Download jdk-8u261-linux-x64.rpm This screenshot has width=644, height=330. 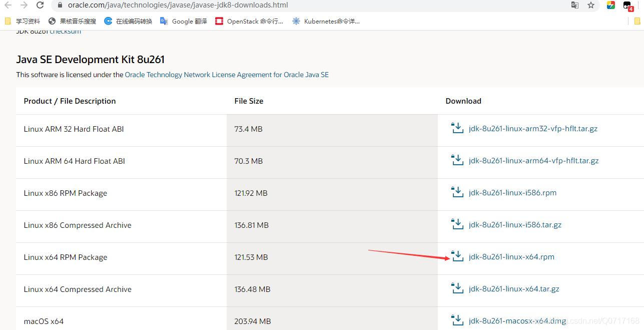(511, 257)
